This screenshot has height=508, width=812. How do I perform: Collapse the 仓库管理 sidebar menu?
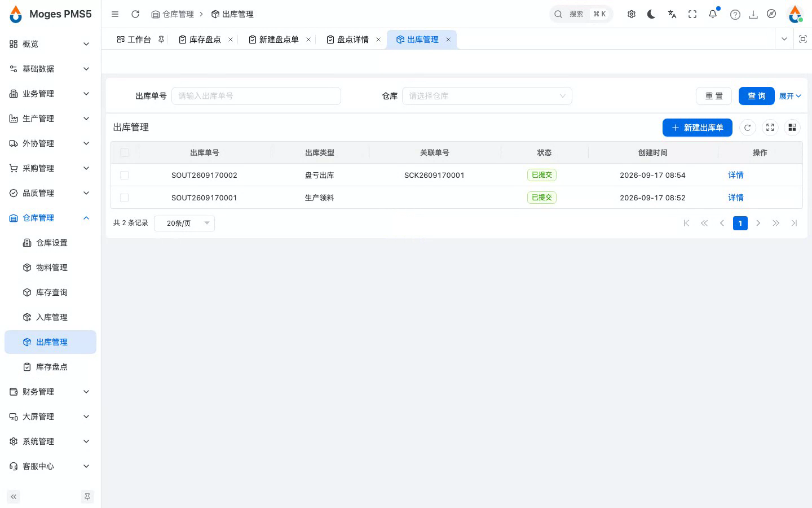tap(50, 218)
